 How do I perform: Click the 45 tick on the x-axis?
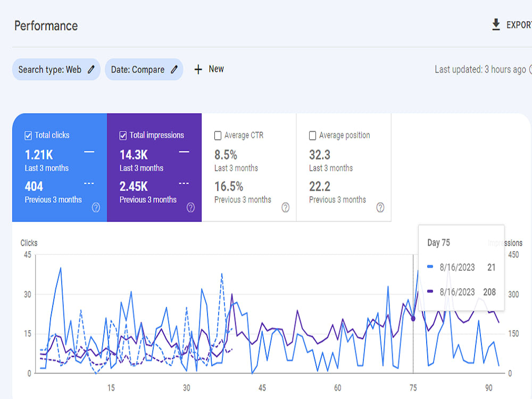pyautogui.click(x=262, y=388)
